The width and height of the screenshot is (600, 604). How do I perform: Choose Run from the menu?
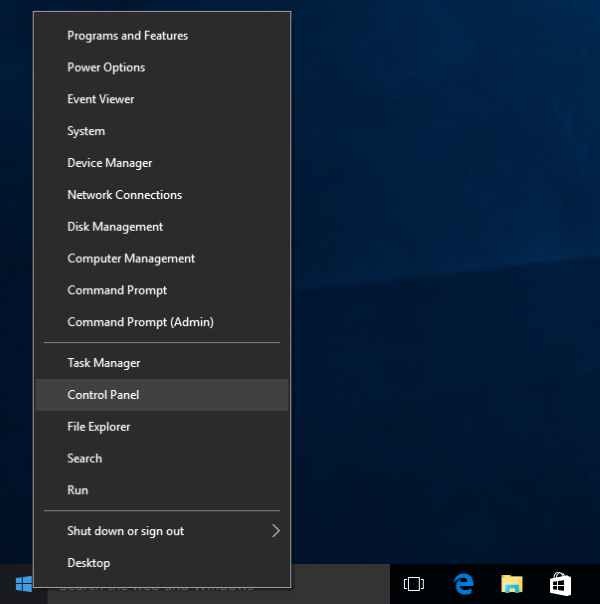pos(78,490)
